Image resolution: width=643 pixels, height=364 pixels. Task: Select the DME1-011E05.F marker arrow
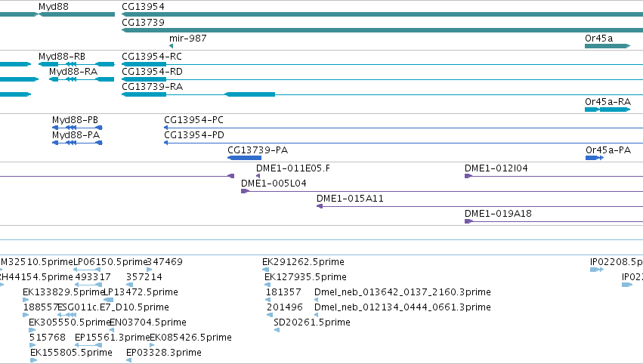pyautogui.click(x=258, y=176)
